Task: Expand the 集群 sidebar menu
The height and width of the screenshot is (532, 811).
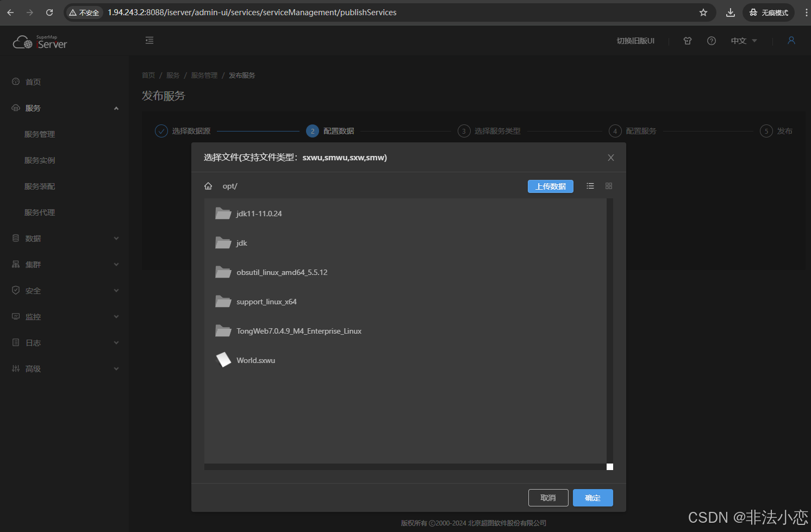Action: (65, 265)
